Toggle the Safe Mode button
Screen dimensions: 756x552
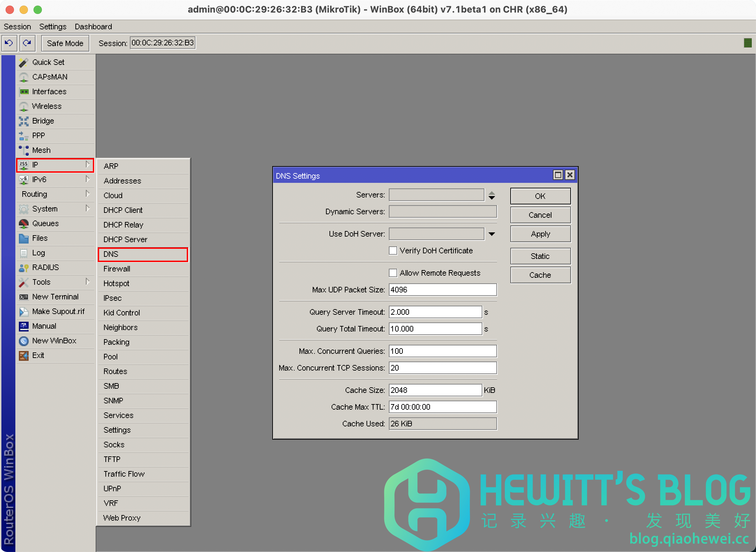pos(65,43)
